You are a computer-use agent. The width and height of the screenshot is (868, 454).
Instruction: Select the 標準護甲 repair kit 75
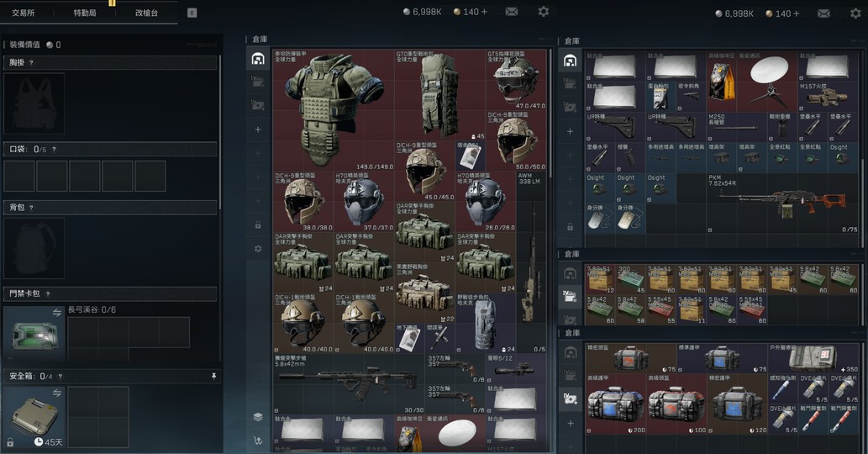722,359
